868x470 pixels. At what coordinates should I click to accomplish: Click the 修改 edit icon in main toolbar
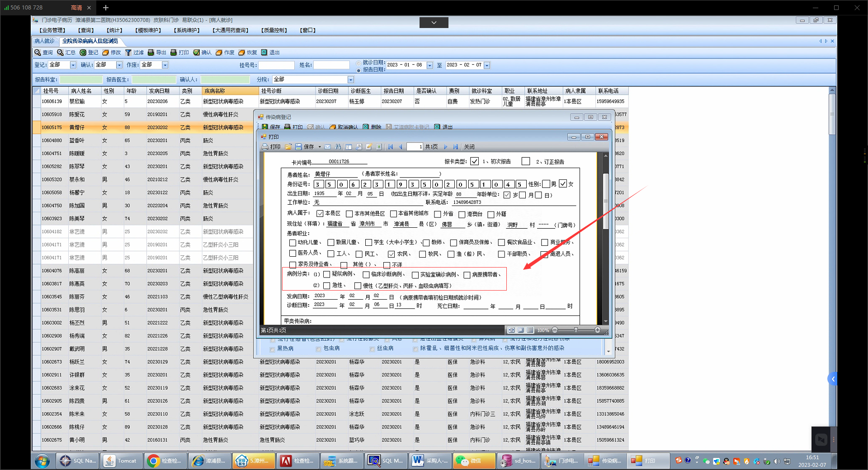pos(105,52)
